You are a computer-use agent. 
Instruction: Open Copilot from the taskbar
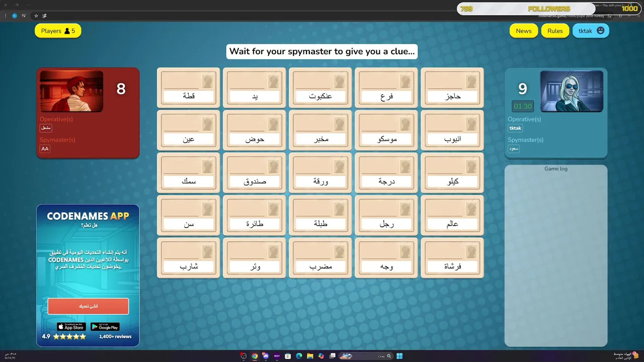coord(321,356)
